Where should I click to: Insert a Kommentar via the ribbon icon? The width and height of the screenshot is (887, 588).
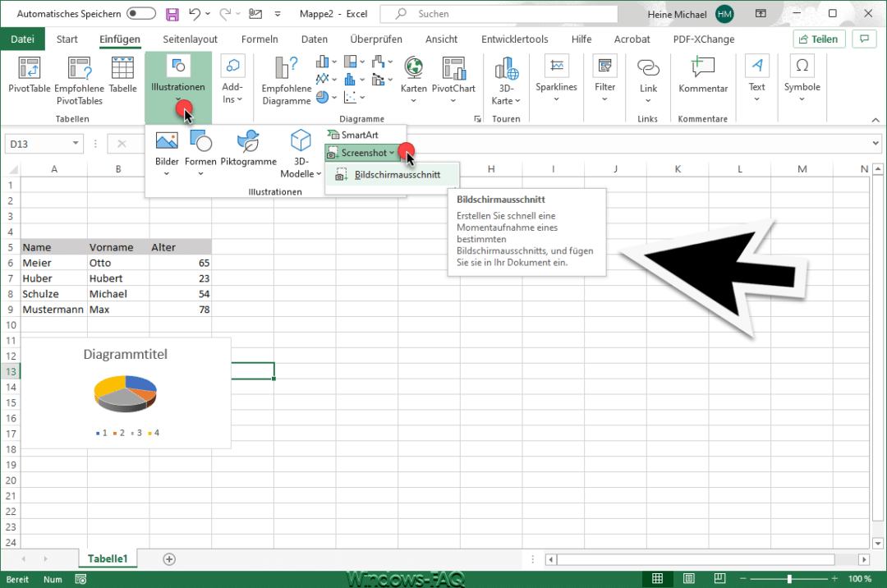[702, 67]
